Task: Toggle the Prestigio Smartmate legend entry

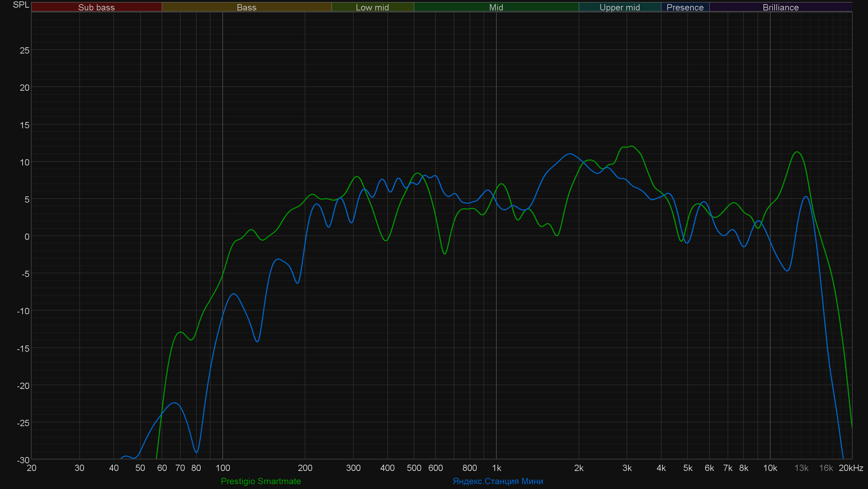Action: 260,481
